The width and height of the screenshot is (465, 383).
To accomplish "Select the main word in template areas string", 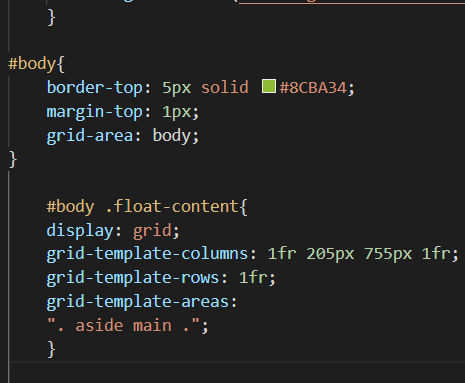I will click(152, 325).
